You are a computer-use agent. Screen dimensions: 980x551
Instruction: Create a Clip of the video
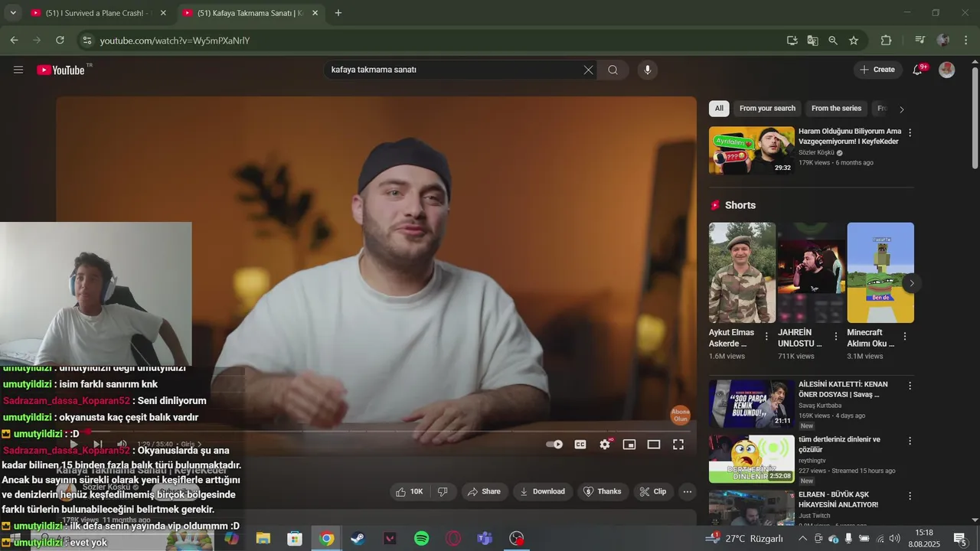click(653, 491)
